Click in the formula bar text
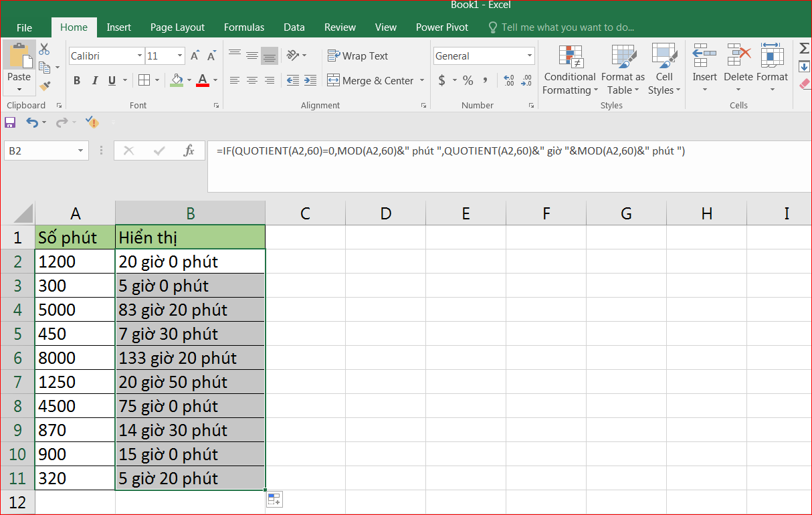This screenshot has height=515, width=812. point(451,151)
